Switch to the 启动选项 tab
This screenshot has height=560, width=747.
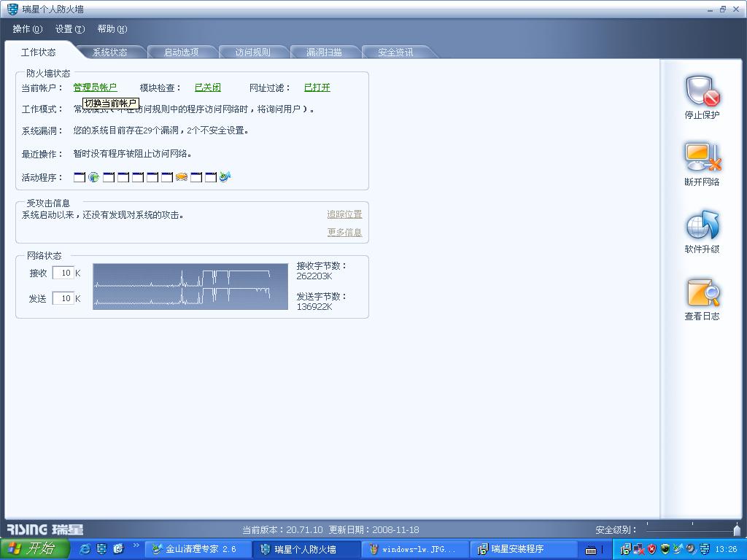click(182, 52)
